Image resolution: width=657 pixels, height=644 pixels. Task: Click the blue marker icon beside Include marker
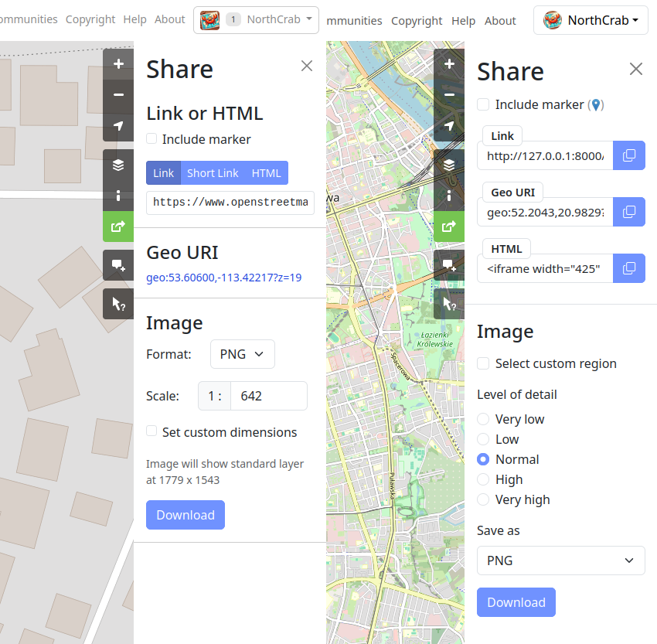click(596, 104)
